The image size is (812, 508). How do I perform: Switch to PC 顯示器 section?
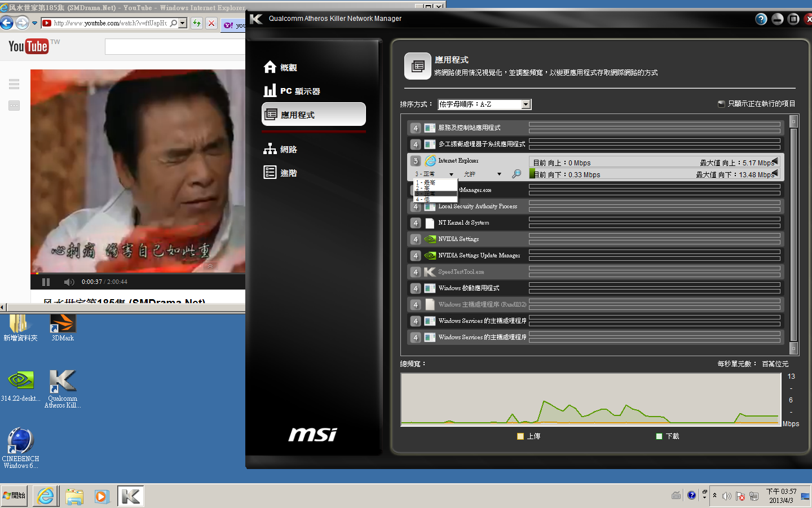[x=292, y=91]
